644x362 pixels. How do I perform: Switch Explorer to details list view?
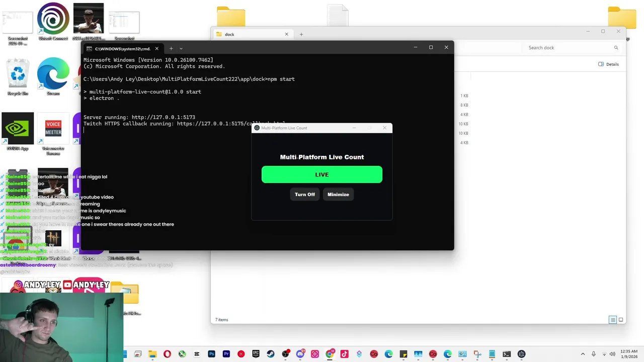click(612, 320)
